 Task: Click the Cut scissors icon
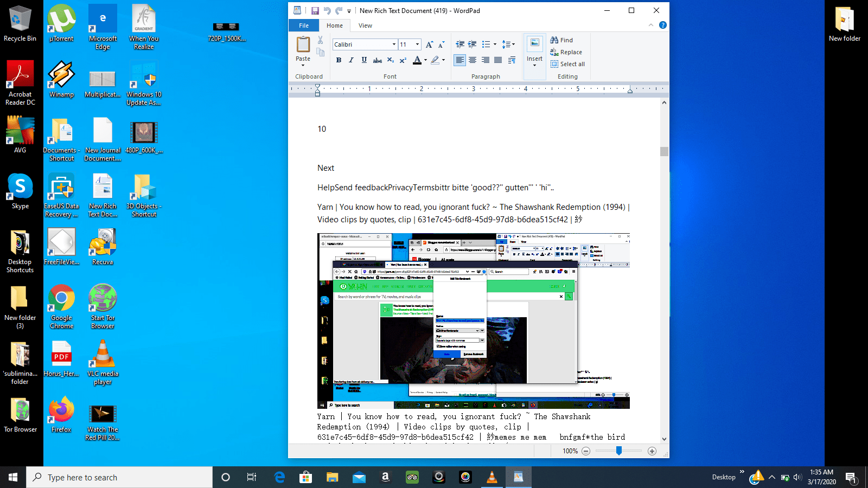point(321,40)
